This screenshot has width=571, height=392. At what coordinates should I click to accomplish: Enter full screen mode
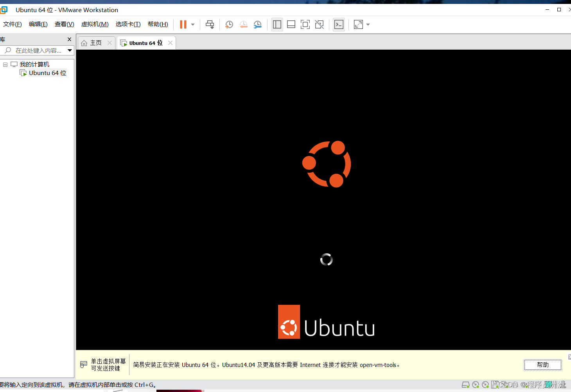(305, 24)
